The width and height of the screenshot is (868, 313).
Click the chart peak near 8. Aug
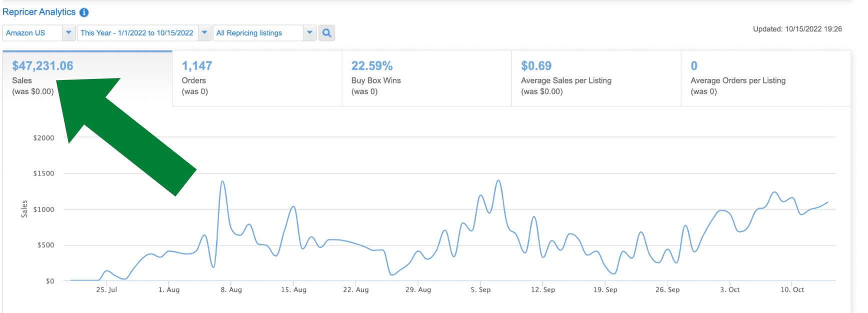click(222, 181)
